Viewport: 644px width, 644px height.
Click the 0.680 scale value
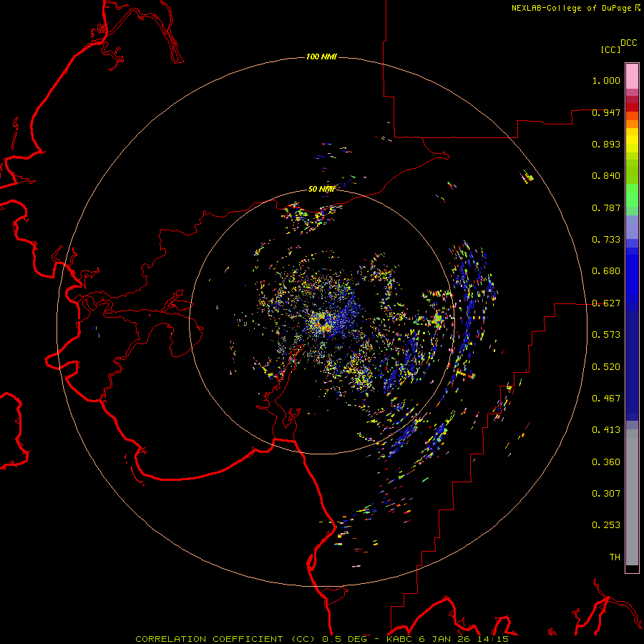click(x=606, y=271)
